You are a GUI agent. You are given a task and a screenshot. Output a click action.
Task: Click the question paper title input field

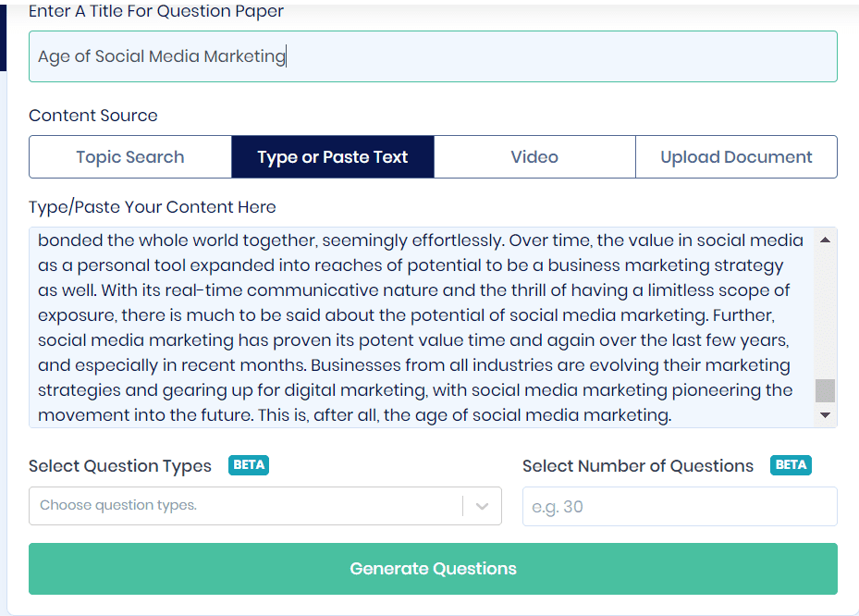click(432, 56)
